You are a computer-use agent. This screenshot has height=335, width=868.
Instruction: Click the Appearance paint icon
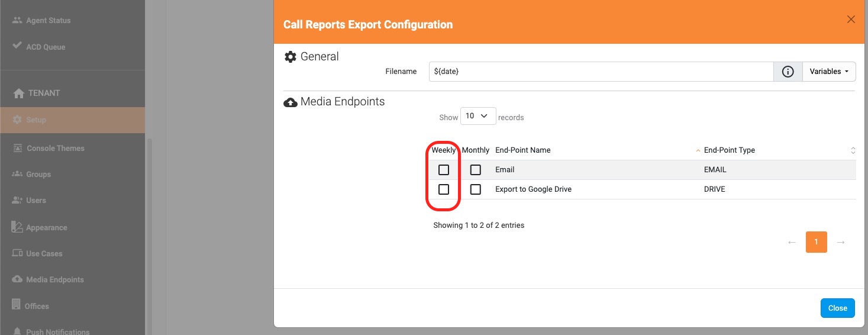pos(17,227)
